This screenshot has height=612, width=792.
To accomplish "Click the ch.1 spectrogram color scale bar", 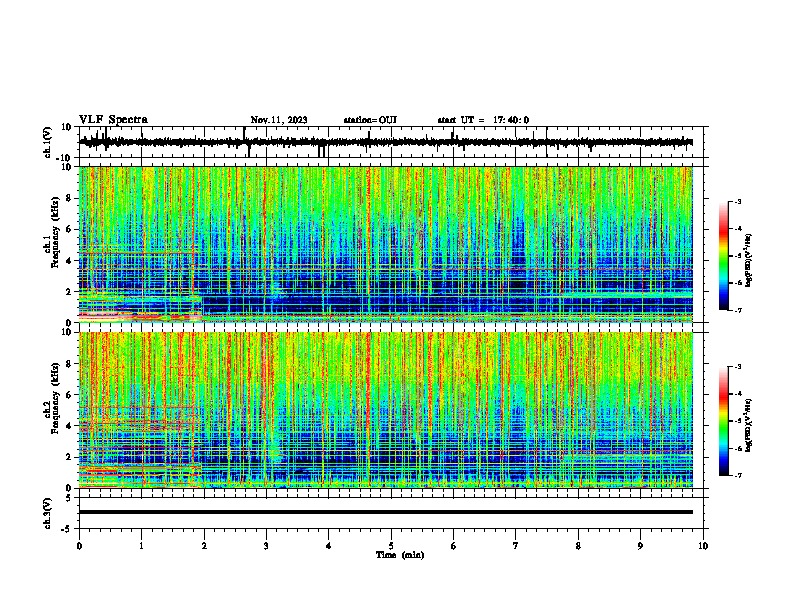I will coord(723,256).
